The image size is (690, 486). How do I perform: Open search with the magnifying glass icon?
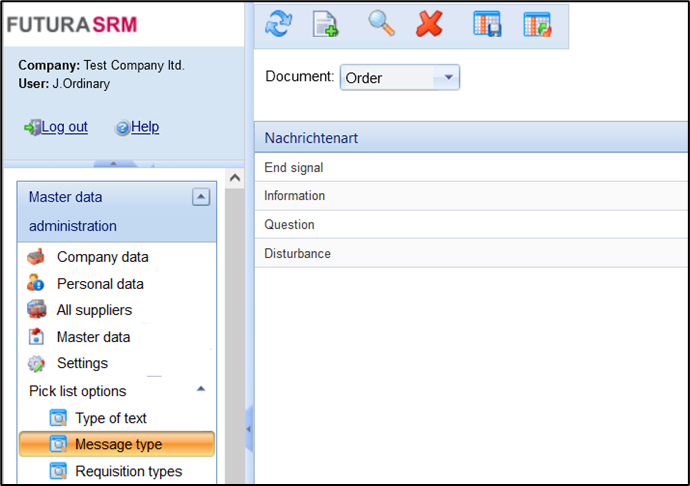point(381,24)
